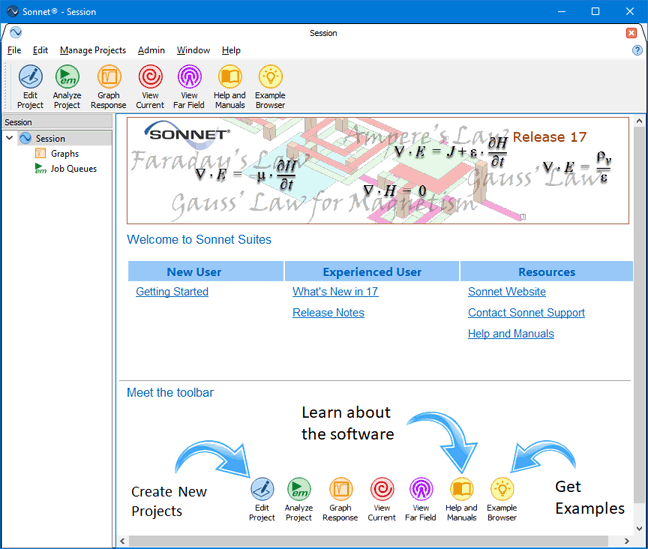The image size is (648, 549).
Task: Visit the Sonnet Website link
Action: click(x=507, y=291)
